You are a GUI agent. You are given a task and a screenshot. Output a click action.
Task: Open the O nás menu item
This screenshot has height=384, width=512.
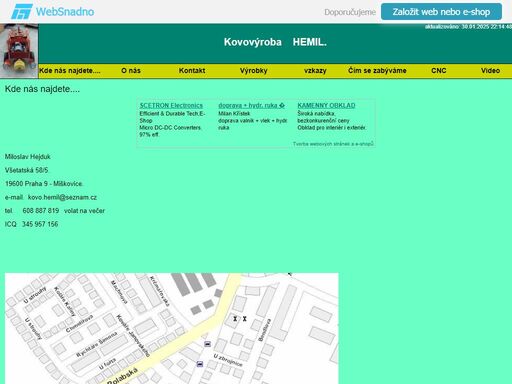pyautogui.click(x=131, y=71)
